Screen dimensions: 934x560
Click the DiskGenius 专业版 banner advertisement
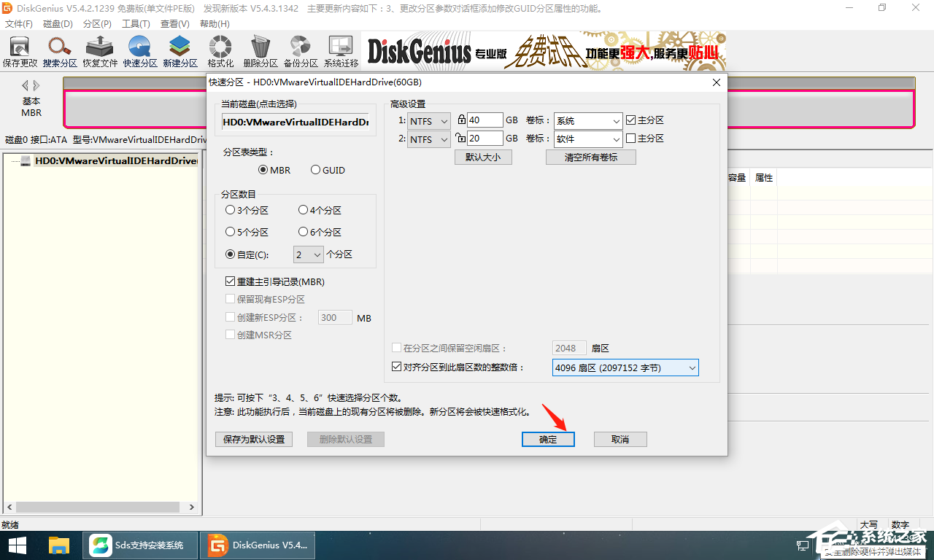point(544,50)
